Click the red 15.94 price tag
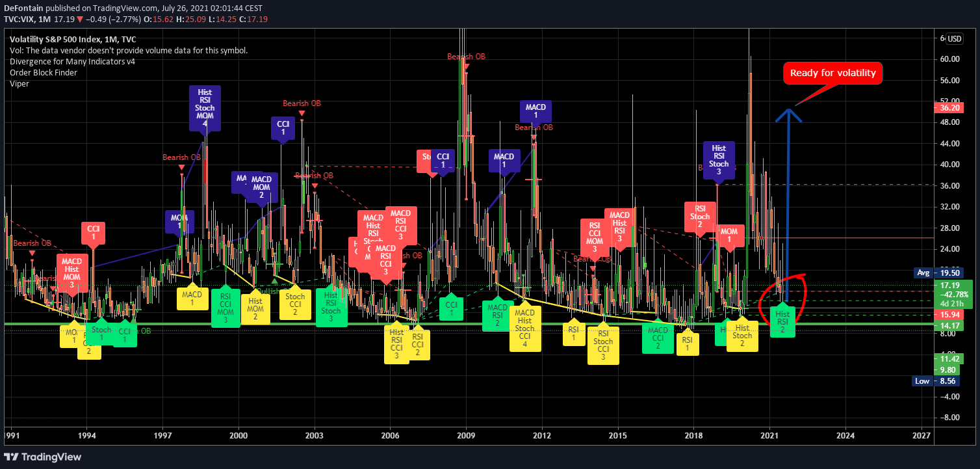Viewport: 980px width, 469px height. pos(948,314)
